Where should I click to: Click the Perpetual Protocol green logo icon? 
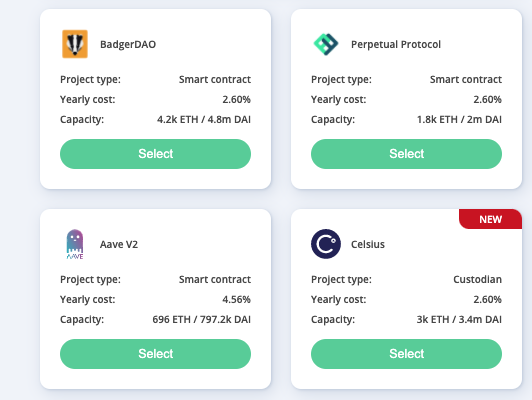[x=326, y=44]
